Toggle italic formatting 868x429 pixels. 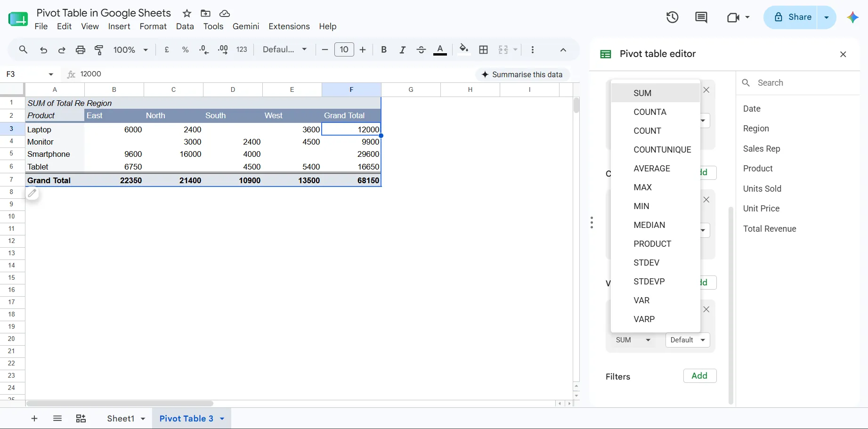point(402,49)
